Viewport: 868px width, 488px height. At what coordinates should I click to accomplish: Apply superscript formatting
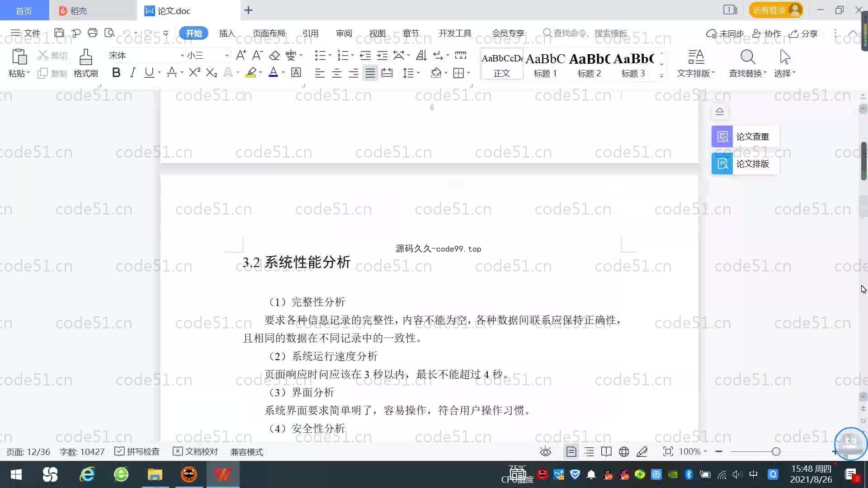coord(195,72)
